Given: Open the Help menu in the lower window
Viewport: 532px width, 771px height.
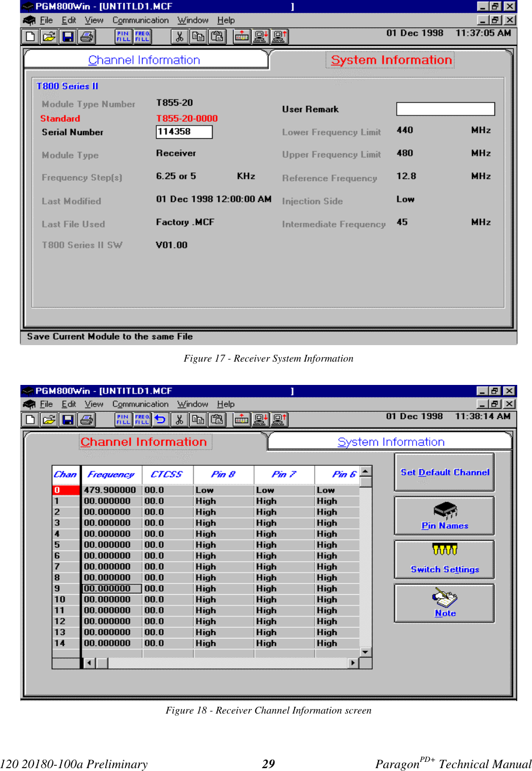Looking at the screenshot, I should pos(226,404).
